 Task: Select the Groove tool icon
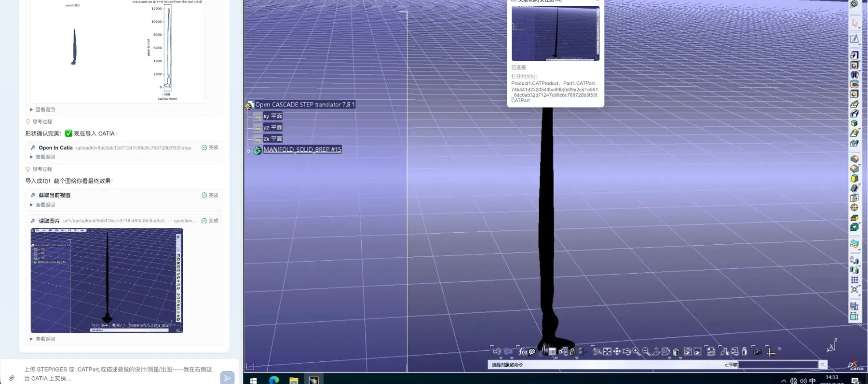coord(854,84)
